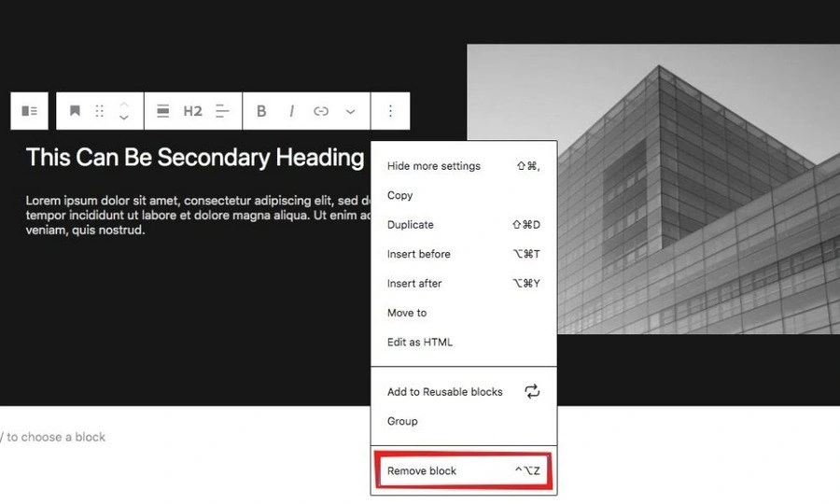The width and height of the screenshot is (840, 504).
Task: Close the three-dot block options menu
Action: [x=390, y=111]
